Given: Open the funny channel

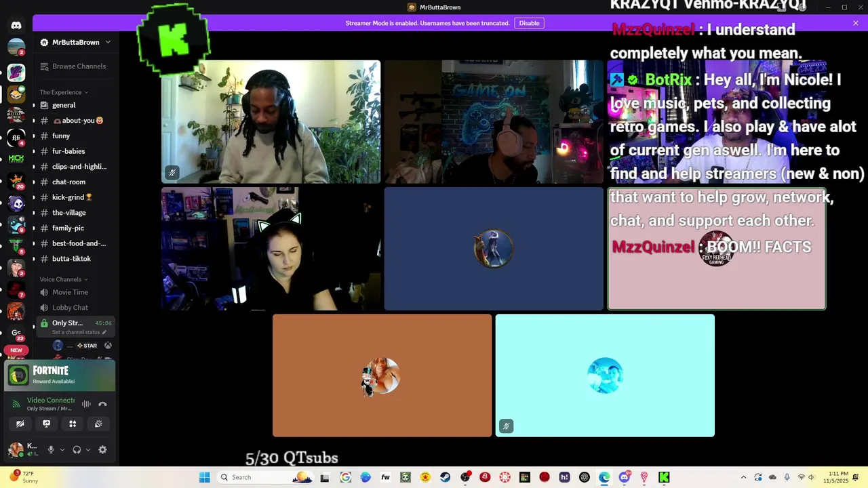Looking at the screenshot, I should (75, 136).
